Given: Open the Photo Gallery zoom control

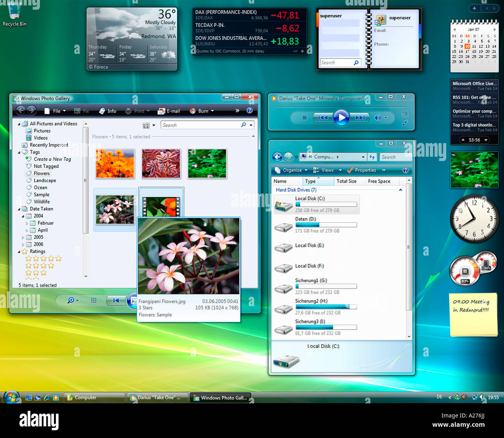Looking at the screenshot, I should coord(73,300).
